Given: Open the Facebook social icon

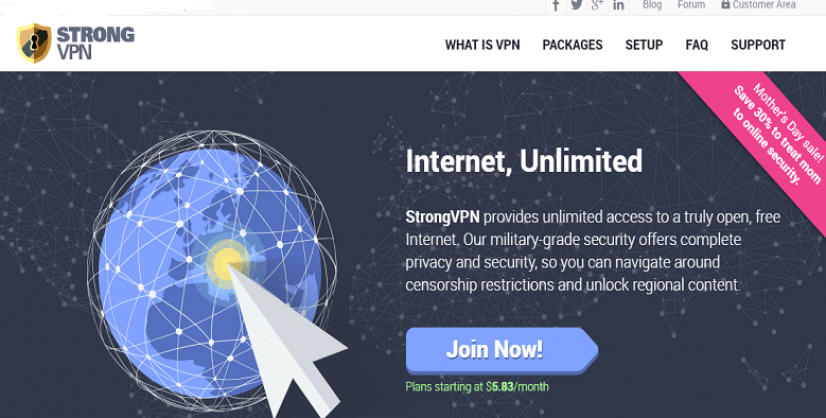Looking at the screenshot, I should tap(556, 5).
